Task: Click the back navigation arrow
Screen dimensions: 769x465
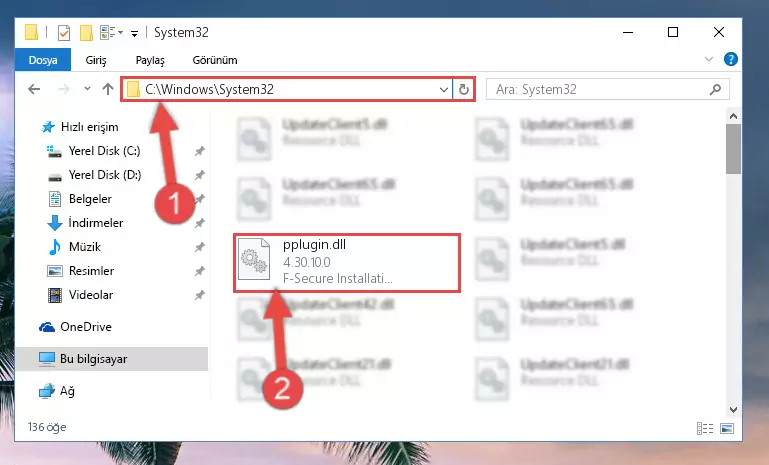Action: point(34,89)
